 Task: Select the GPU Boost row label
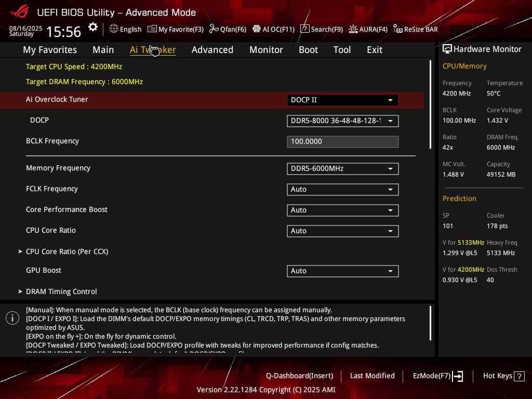click(44, 270)
